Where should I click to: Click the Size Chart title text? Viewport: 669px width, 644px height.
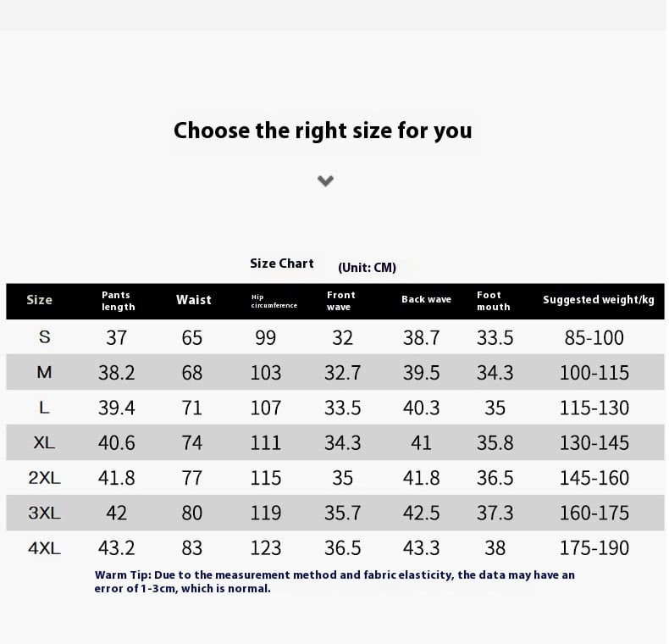[x=282, y=264]
